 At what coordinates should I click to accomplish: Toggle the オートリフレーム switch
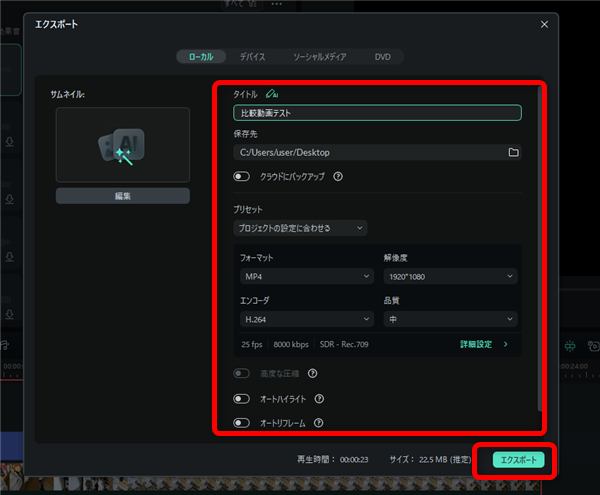[242, 423]
